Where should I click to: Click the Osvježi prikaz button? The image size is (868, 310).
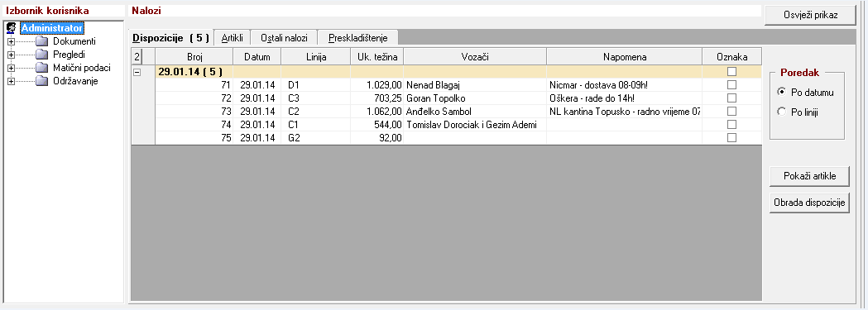[x=810, y=15]
